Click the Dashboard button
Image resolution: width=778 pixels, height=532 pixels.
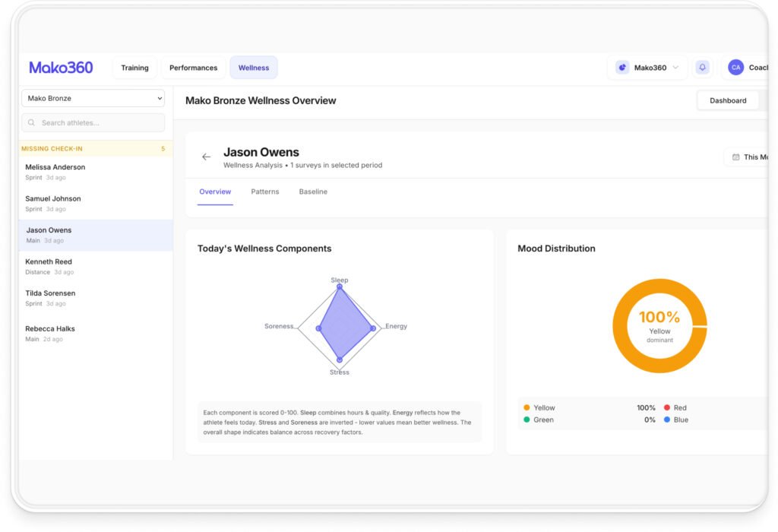coord(728,100)
